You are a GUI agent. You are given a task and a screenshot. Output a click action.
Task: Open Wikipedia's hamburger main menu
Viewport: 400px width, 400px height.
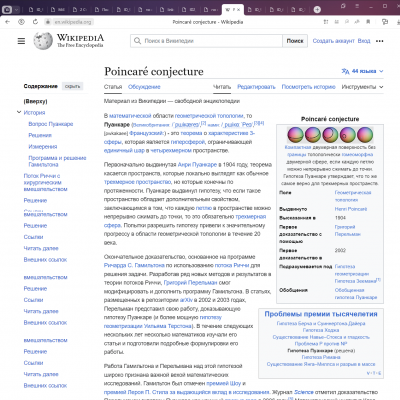21,41
